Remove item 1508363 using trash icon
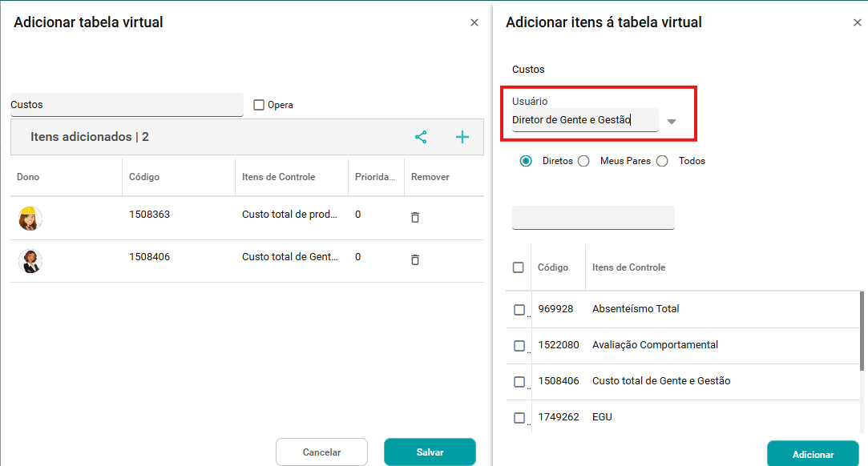 (415, 217)
